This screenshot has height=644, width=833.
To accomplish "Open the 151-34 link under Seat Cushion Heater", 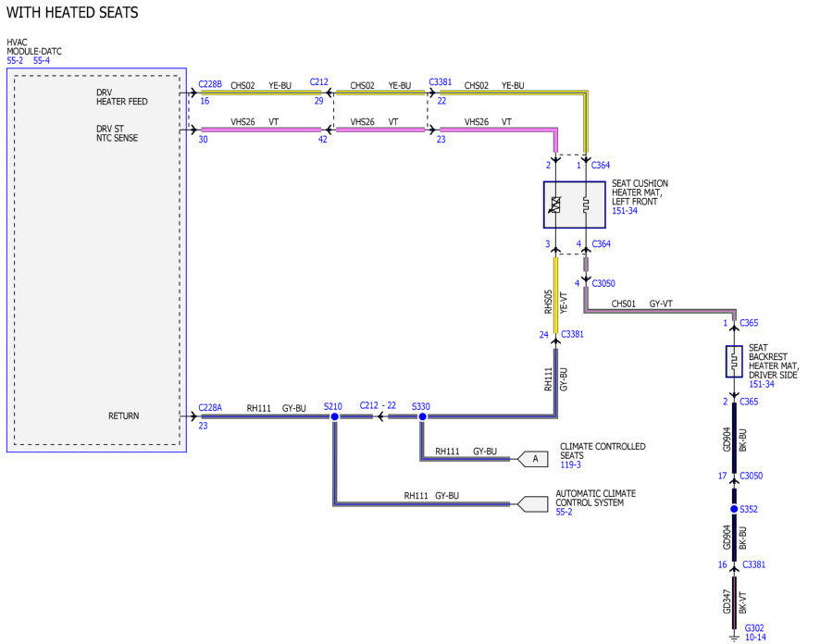I will [625, 211].
